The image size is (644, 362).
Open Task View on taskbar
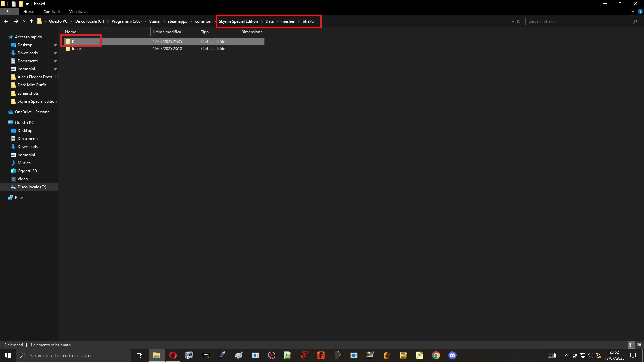(x=140, y=355)
